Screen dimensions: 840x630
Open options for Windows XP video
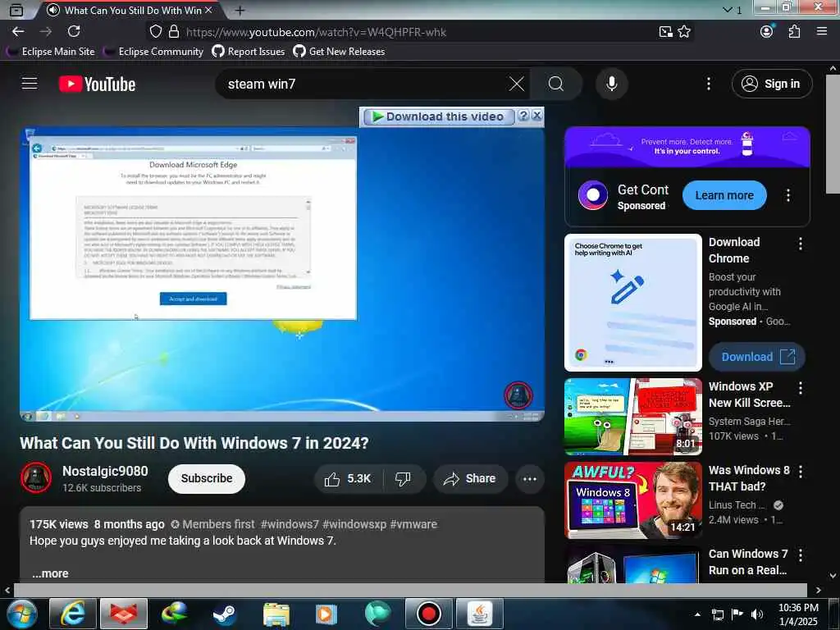[801, 388]
